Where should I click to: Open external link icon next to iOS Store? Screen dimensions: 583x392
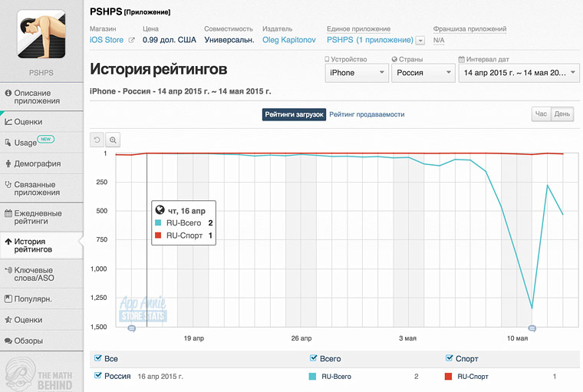click(131, 40)
